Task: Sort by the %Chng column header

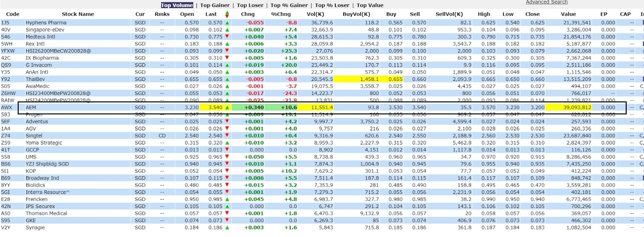Action: pyautogui.click(x=281, y=14)
